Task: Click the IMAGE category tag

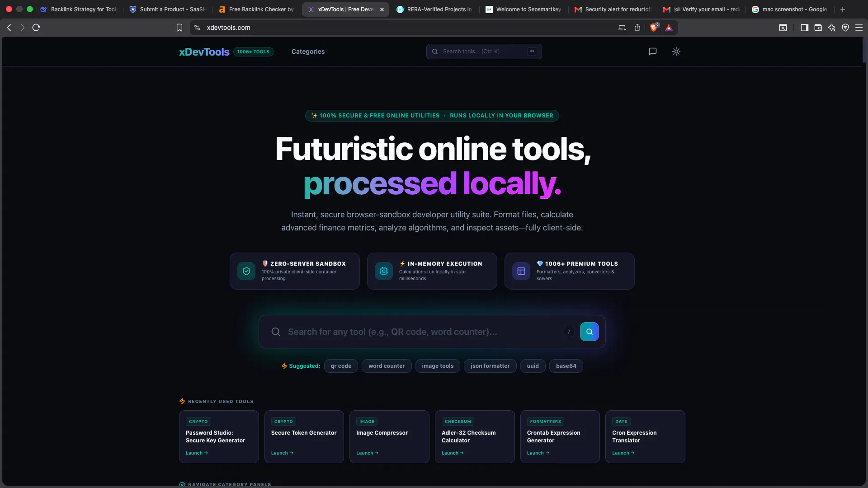Action: pos(367,422)
